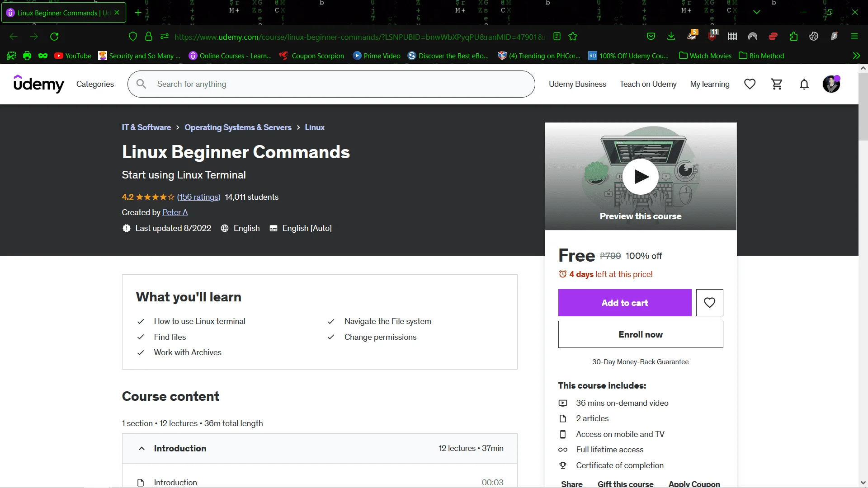Click the permissions icon beside padlock
This screenshot has height=488, width=868.
(x=165, y=37)
